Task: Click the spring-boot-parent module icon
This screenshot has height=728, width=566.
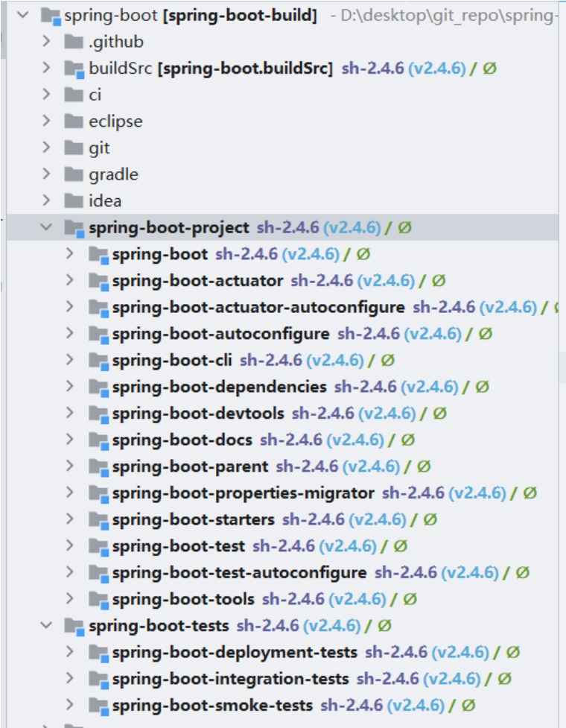Action: [x=98, y=467]
